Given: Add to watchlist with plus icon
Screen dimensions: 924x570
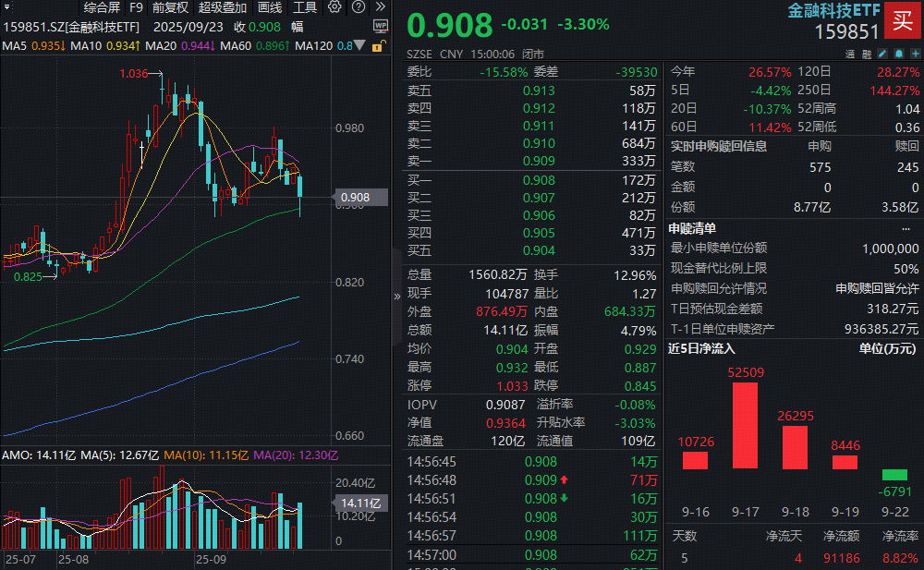Looking at the screenshot, I should [x=915, y=54].
